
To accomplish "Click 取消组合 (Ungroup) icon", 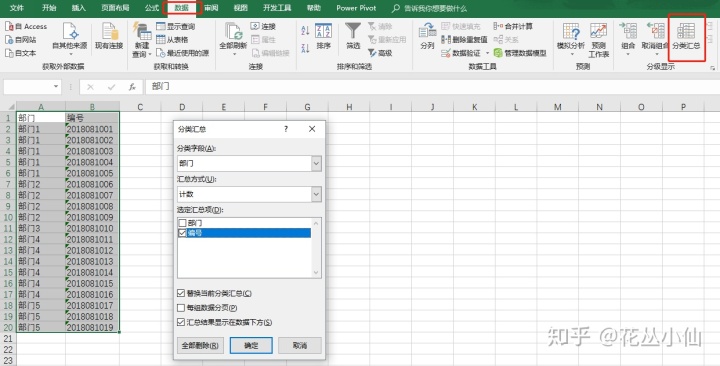I will click(x=655, y=31).
